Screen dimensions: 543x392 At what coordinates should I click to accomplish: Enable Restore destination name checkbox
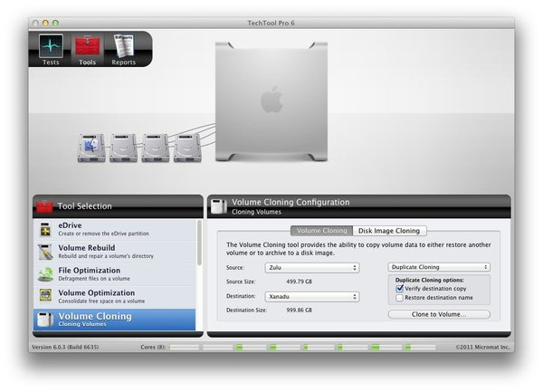[400, 298]
